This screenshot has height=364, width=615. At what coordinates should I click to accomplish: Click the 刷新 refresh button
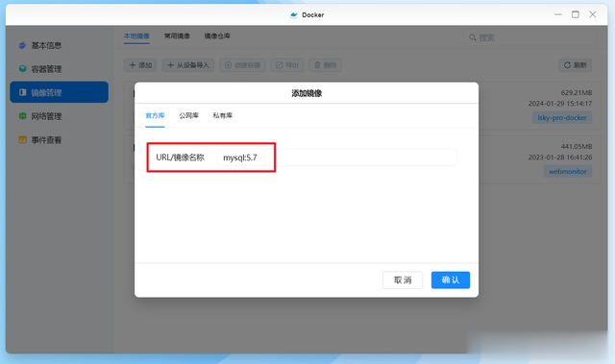(x=575, y=65)
